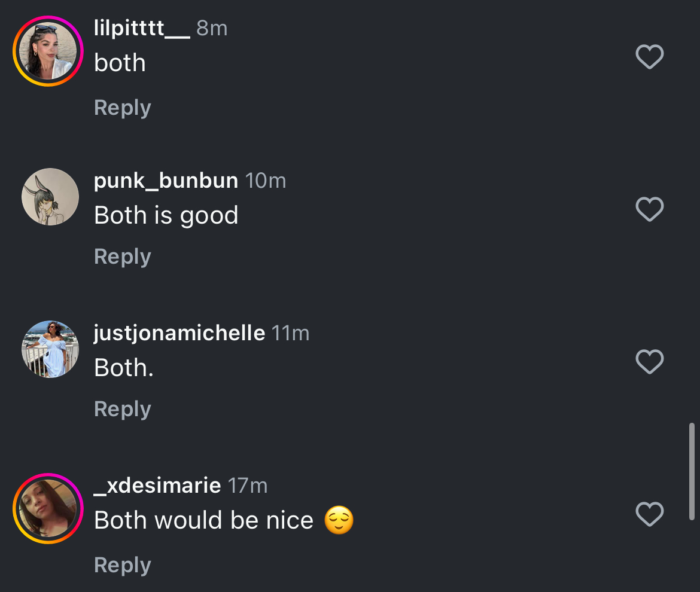
Task: Like punk_bunbun's "Both is good" comment
Action: tap(649, 209)
